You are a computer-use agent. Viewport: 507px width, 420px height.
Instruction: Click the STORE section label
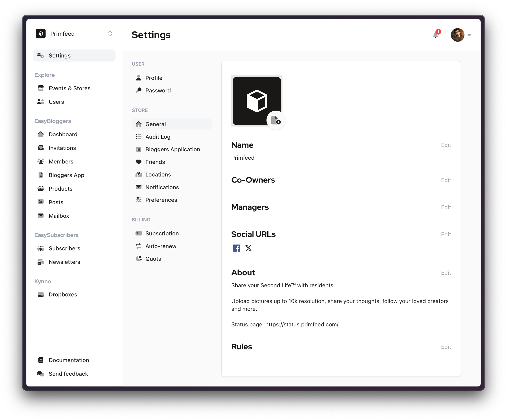click(140, 110)
